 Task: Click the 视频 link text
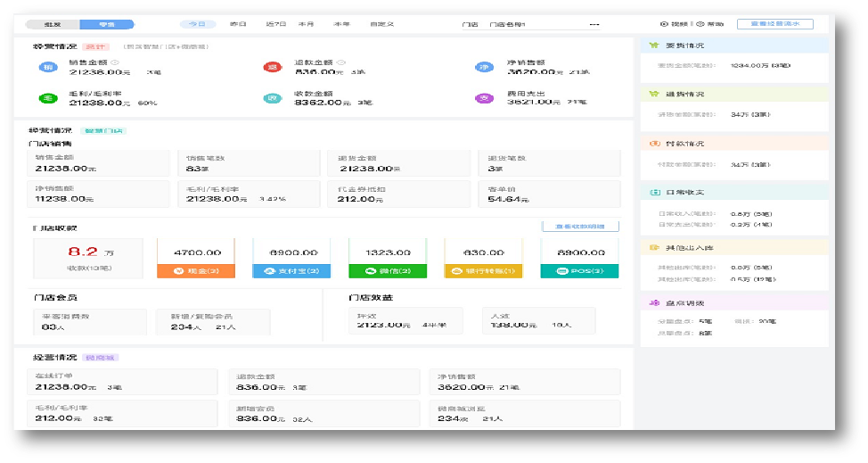(x=679, y=24)
